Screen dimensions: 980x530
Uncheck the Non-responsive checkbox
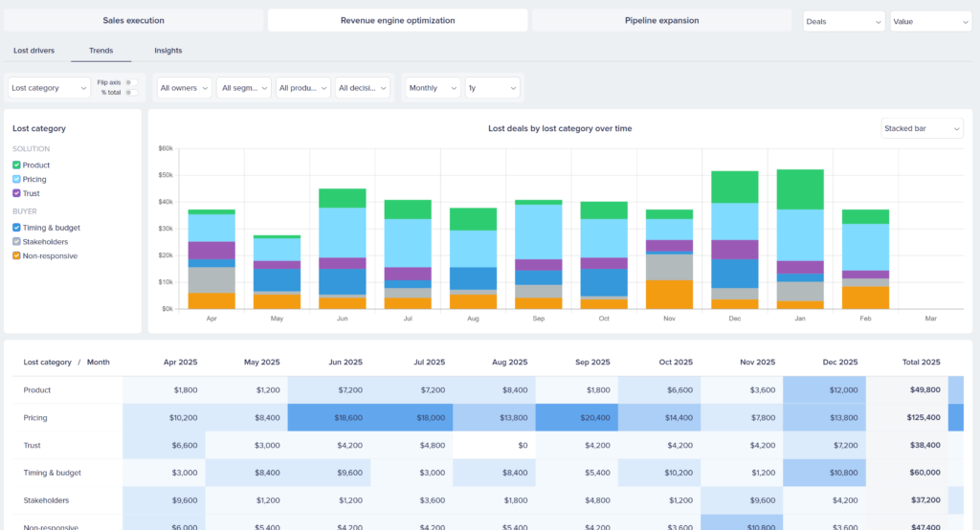click(16, 256)
